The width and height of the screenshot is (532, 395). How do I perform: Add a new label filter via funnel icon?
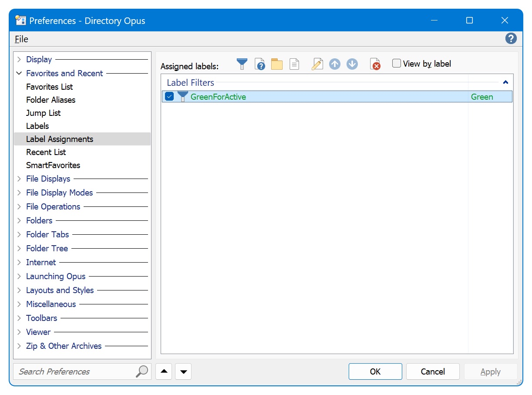[242, 64]
